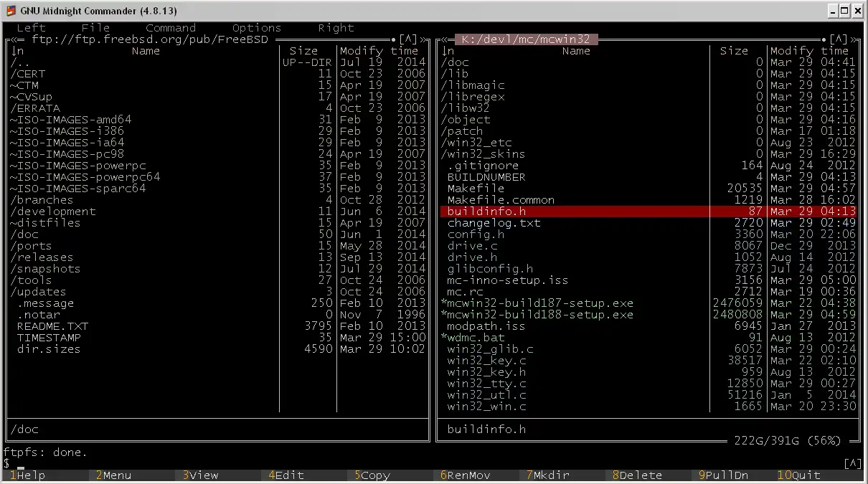The height and width of the screenshot is (484, 868).
Task: Open the Options menu
Action: pos(257,28)
